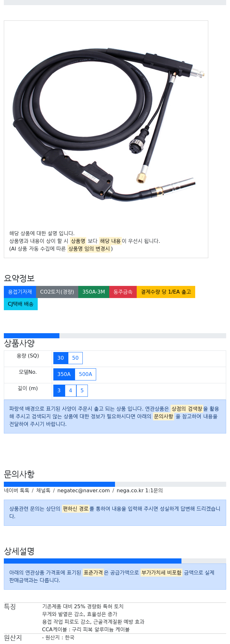Image resolution: width=230 pixels, height=644 pixels.
Task: Click the CJ택배 배송 shipping tag
Action: coord(21,304)
